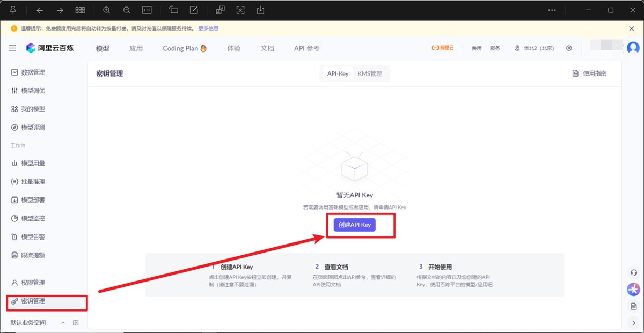The width and height of the screenshot is (644, 333).
Task: Dismiss the yellow notice banner
Action: click(x=631, y=28)
